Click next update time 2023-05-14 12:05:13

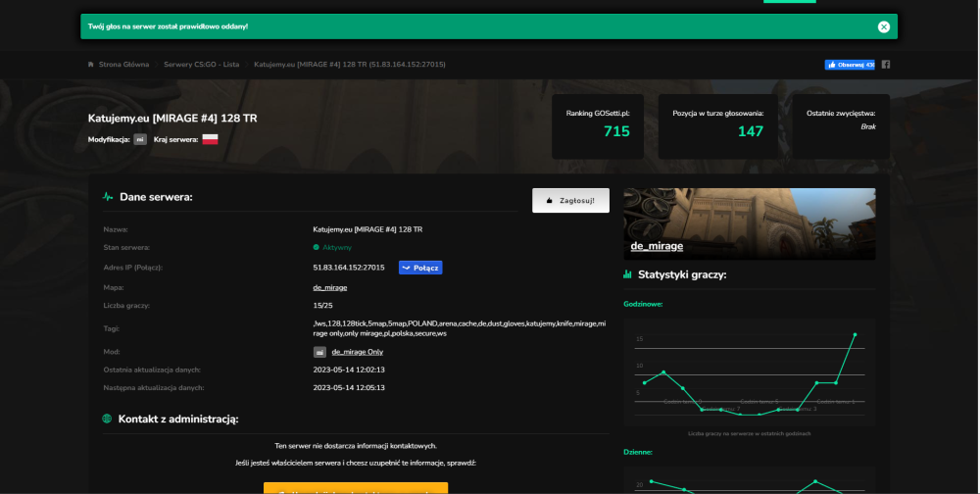[349, 388]
